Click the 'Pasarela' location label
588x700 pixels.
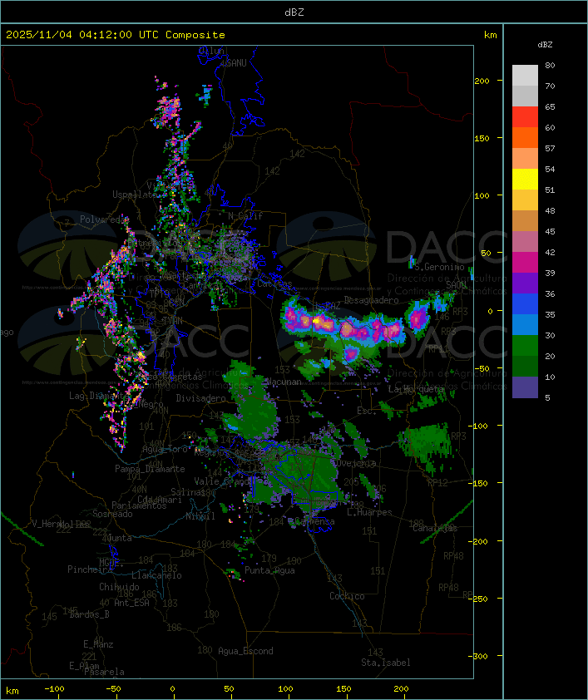(x=104, y=672)
